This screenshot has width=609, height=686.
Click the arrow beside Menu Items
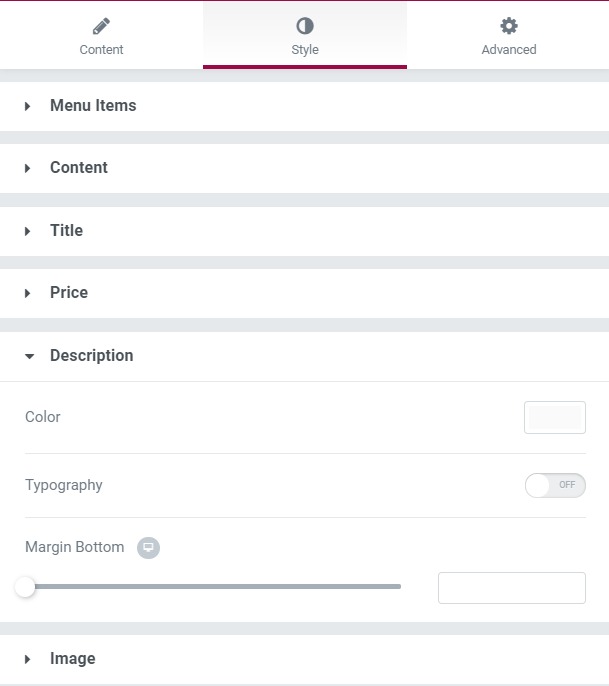point(28,106)
